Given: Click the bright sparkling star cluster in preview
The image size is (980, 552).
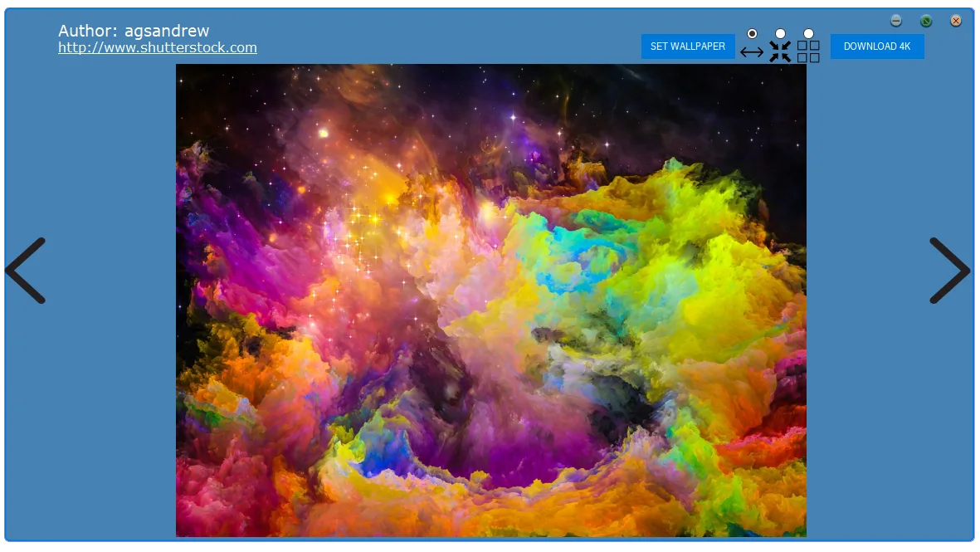Looking at the screenshot, I should point(359,234).
